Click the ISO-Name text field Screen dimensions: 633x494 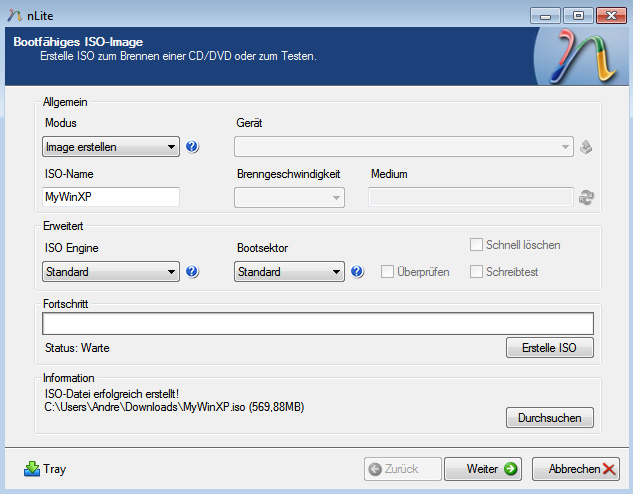tap(111, 197)
